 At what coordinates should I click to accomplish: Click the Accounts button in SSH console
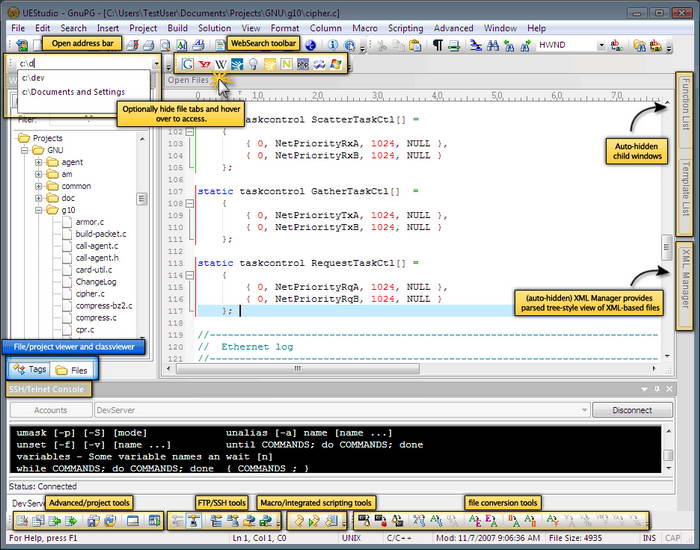[x=51, y=410]
